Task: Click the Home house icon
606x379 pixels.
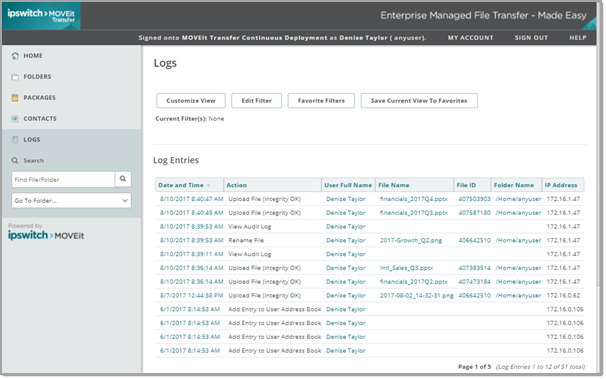Action: point(15,56)
